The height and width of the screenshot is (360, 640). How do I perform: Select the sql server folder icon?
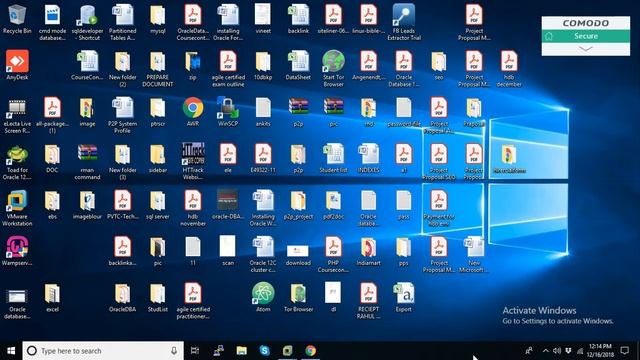[158, 204]
